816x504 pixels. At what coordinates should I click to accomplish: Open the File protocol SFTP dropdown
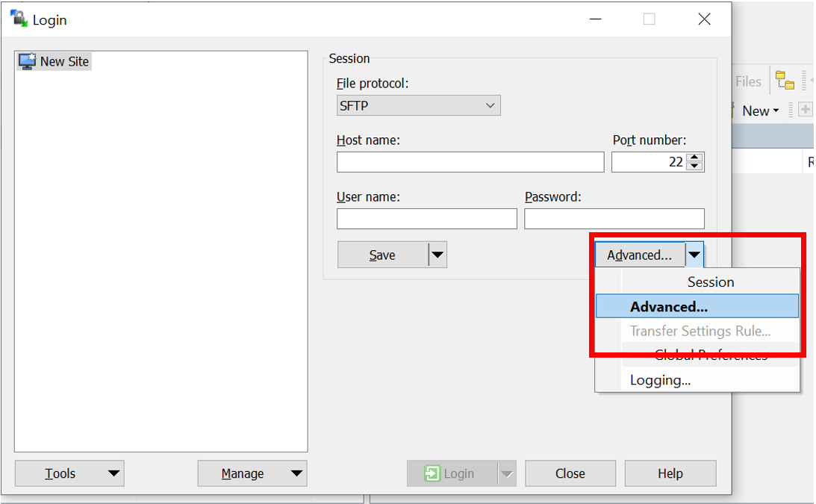pos(418,106)
